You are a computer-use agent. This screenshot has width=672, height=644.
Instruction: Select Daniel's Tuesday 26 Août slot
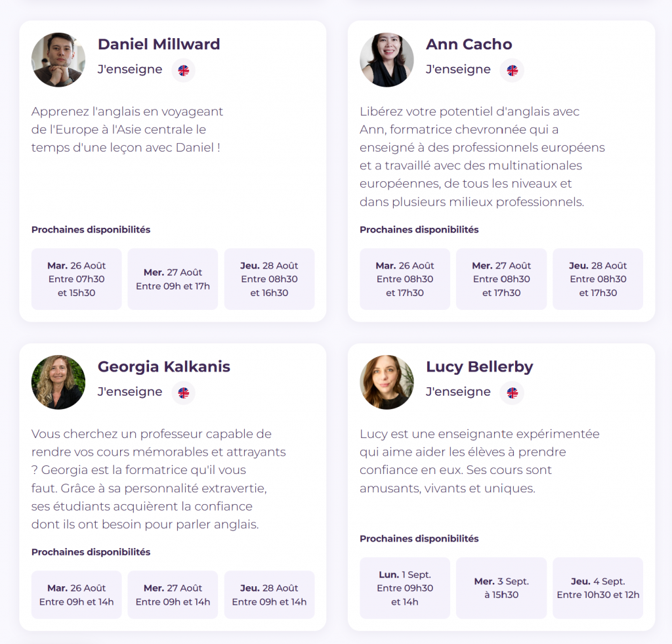pyautogui.click(x=76, y=279)
